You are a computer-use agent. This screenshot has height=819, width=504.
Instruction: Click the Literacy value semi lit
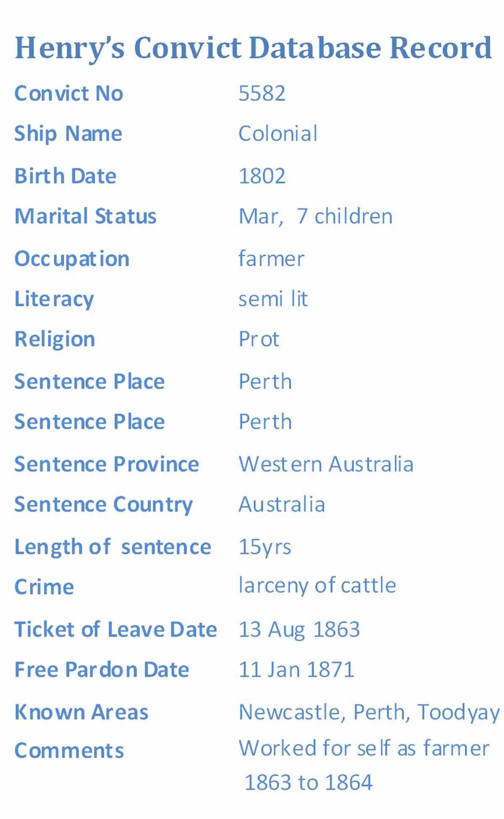273,299
